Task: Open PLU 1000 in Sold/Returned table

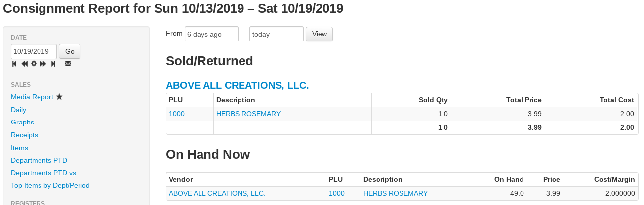Action: [177, 114]
